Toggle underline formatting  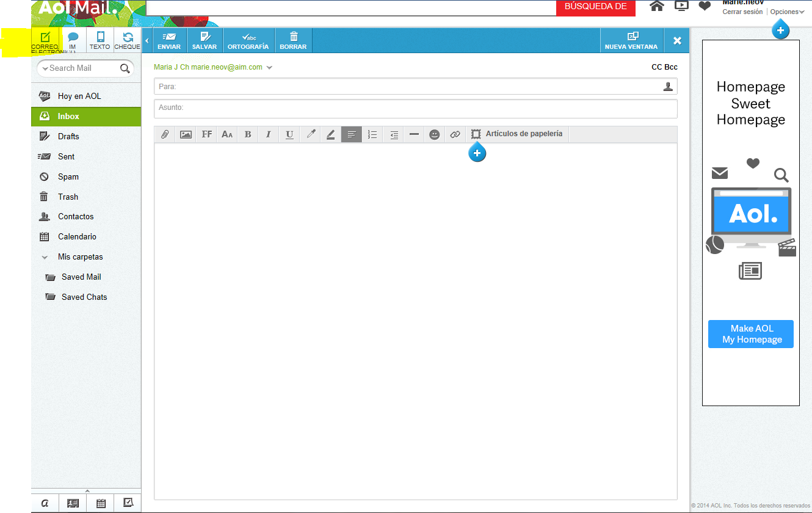[289, 134]
